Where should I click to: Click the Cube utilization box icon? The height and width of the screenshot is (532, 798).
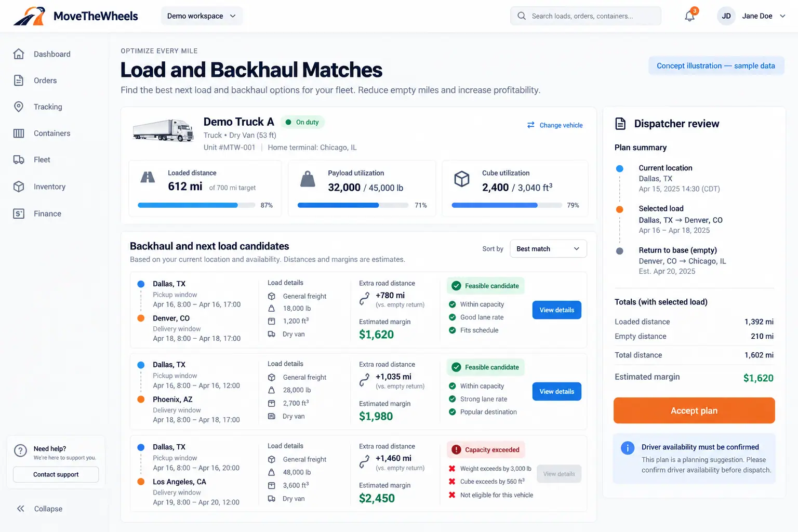pyautogui.click(x=462, y=179)
